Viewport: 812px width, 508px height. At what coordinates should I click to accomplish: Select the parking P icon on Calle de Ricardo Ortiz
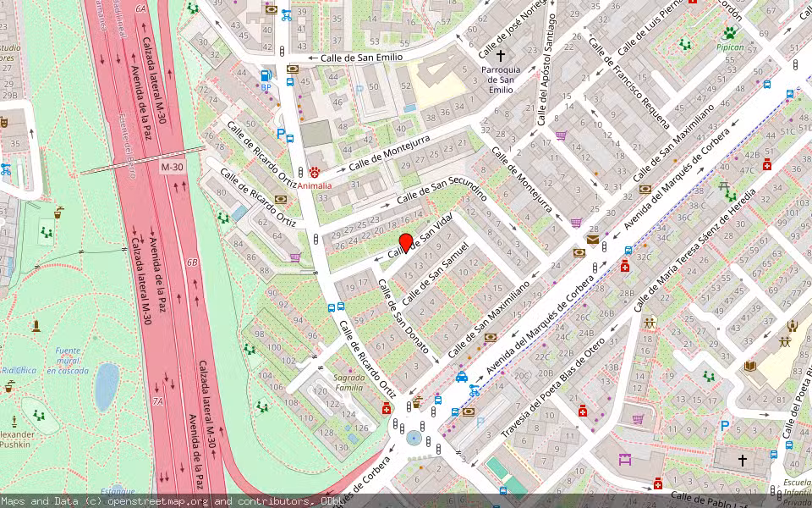tap(281, 135)
